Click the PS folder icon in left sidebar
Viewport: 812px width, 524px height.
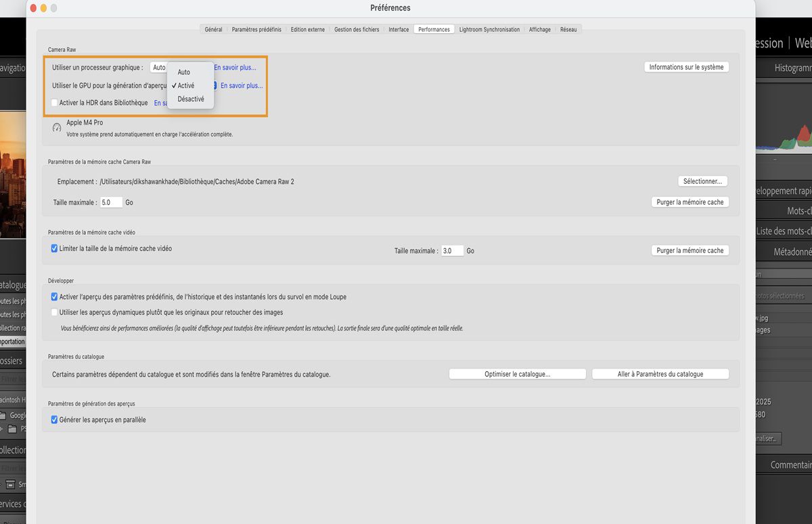(13, 428)
